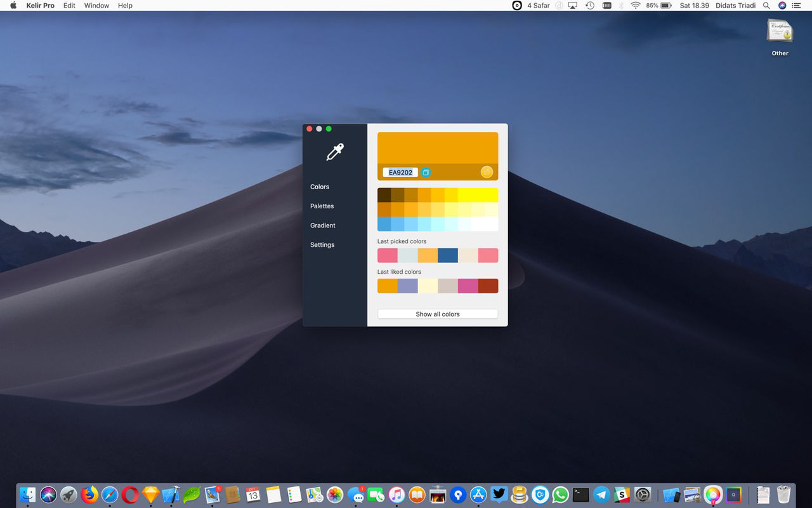Open Xcode from the Dock
This screenshot has width=812, height=508.
point(171,495)
